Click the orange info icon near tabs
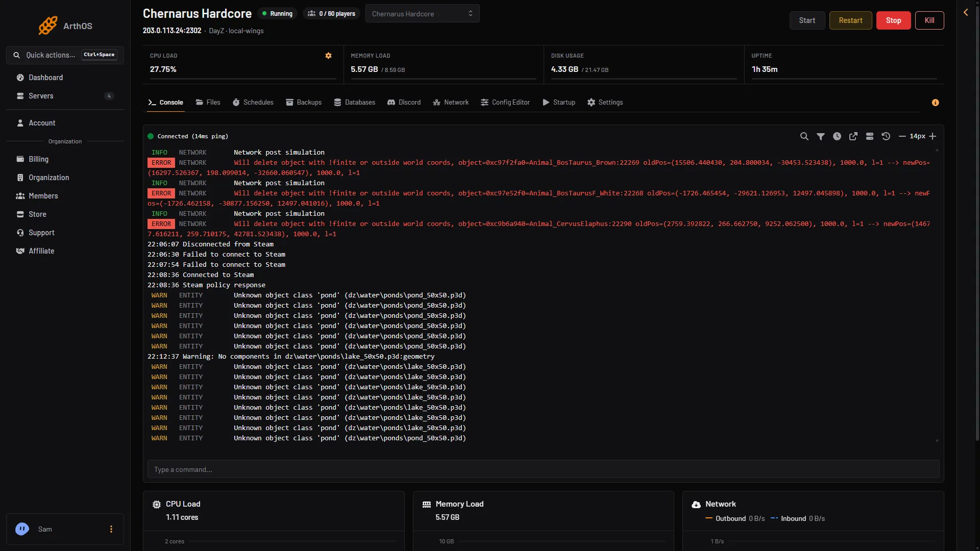980x551 pixels. 935,103
